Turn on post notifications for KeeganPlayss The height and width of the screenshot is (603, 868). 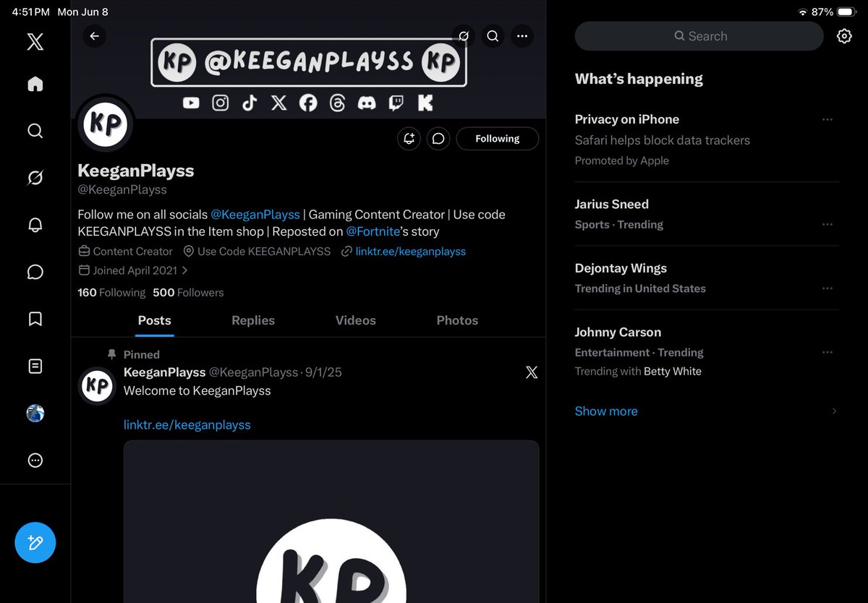pos(409,139)
